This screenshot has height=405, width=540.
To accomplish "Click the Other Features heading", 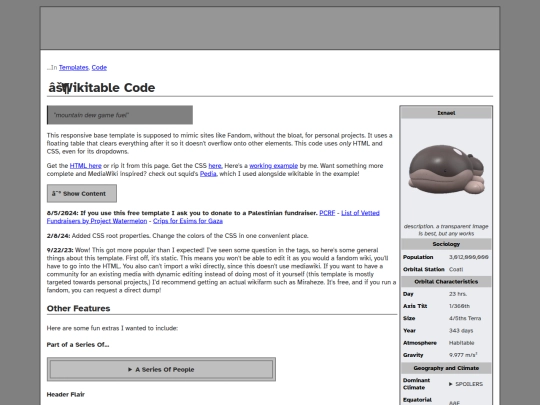I will [x=79, y=308].
